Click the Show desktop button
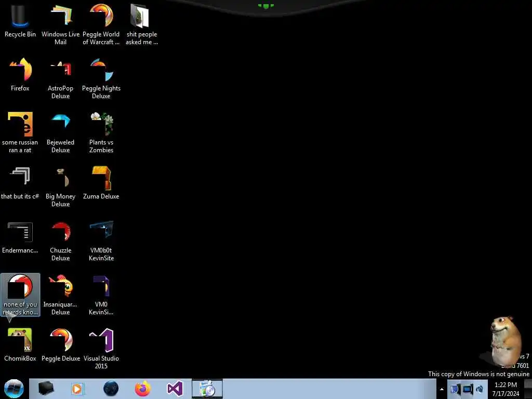Viewport: 532px width, 399px height. 528,389
